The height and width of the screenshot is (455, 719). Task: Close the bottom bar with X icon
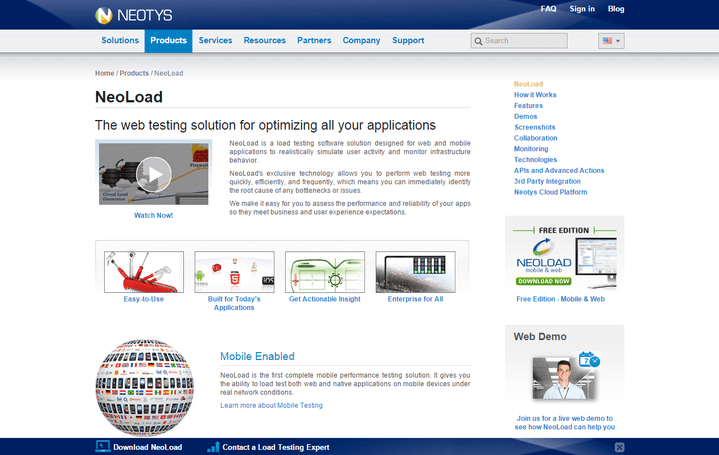620,447
